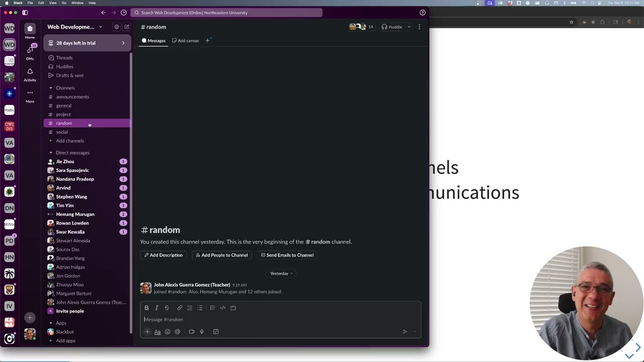
Task: Insert bulleted list in composer
Action: point(200,308)
